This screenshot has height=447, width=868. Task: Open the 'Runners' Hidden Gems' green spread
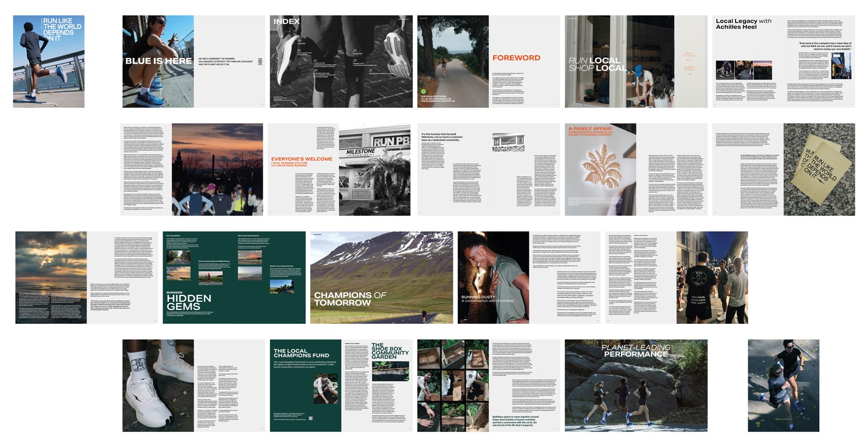(234, 278)
